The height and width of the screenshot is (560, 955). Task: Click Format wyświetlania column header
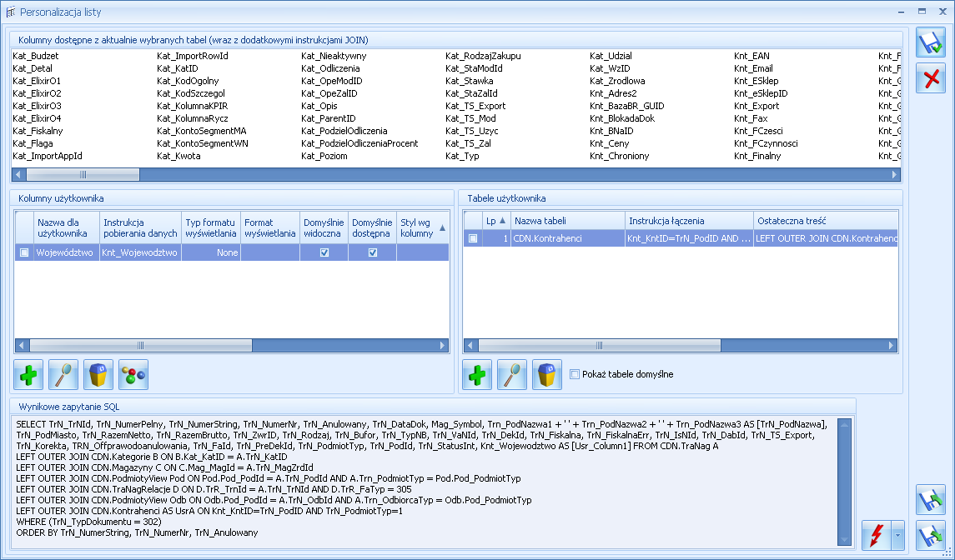(269, 227)
